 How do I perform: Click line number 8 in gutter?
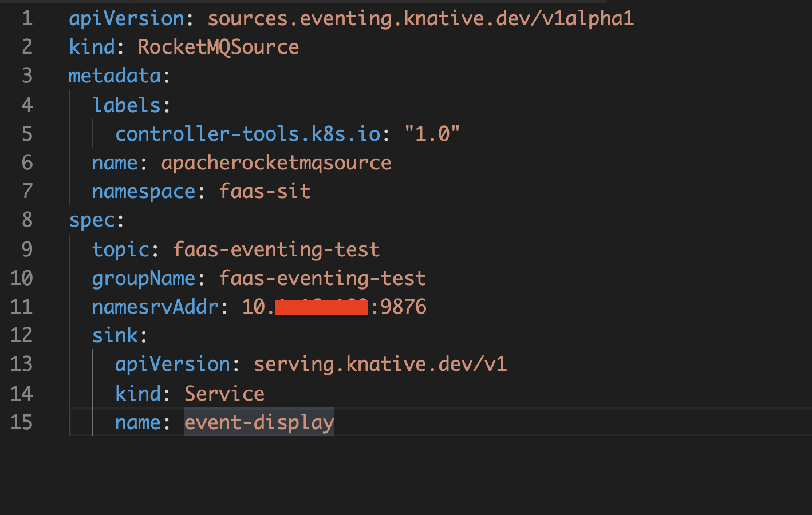(x=27, y=220)
